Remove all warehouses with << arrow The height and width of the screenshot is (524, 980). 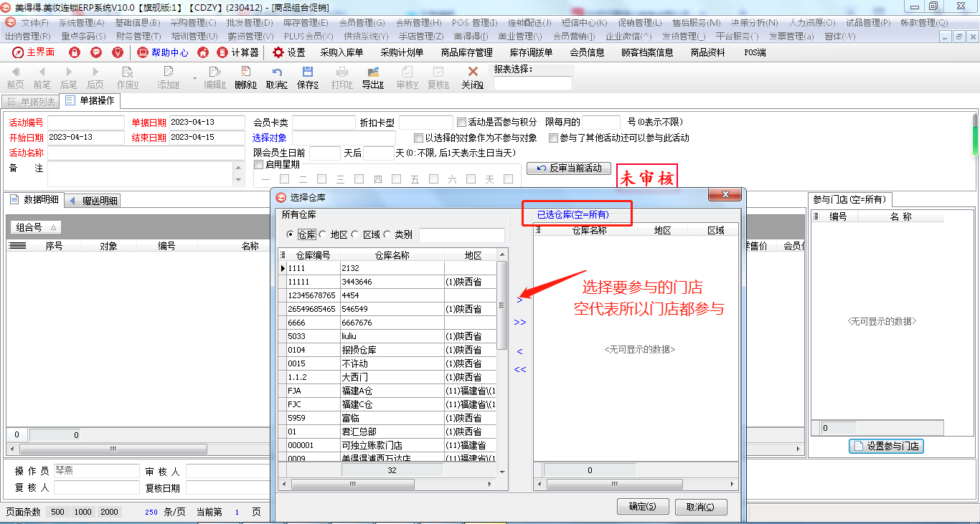520,370
